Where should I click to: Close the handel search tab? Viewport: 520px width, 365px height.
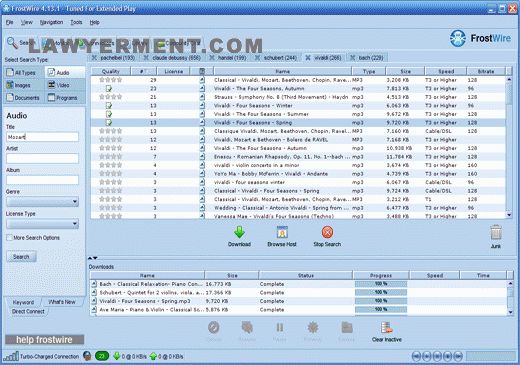[x=212, y=58]
